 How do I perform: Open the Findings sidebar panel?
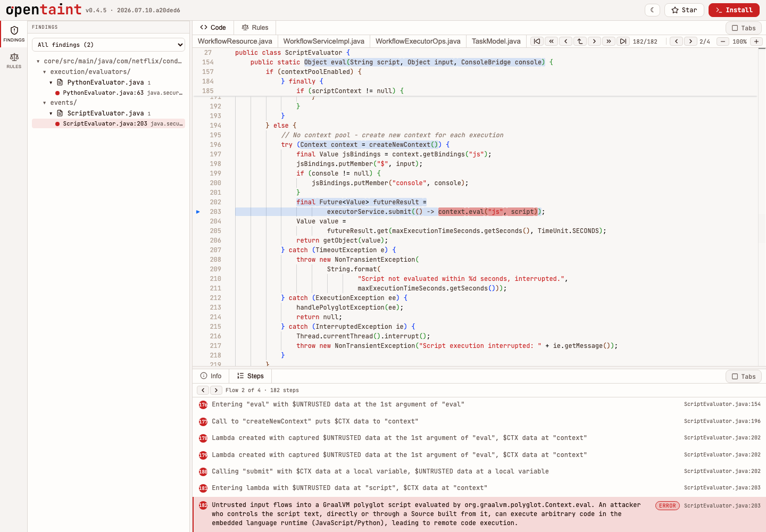click(x=14, y=34)
